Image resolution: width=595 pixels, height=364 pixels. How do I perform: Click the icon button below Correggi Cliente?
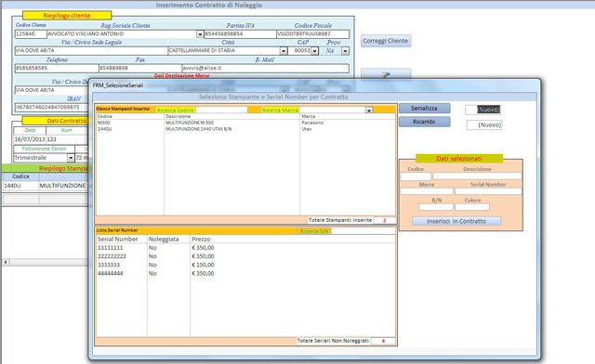click(x=386, y=74)
